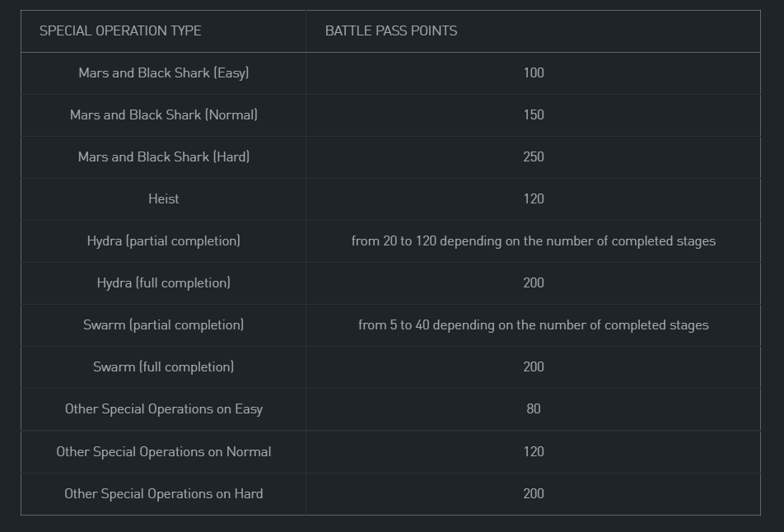
Task: Select the Hydra (full completion) cell
Action: [164, 282]
